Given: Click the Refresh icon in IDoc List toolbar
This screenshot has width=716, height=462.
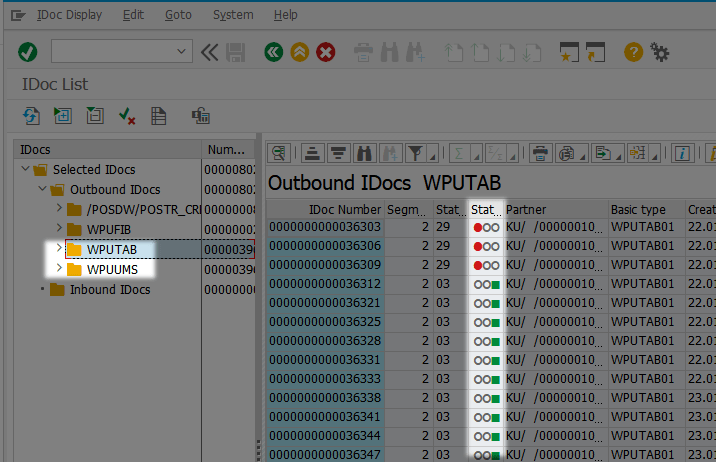Looking at the screenshot, I should pyautogui.click(x=31, y=116).
